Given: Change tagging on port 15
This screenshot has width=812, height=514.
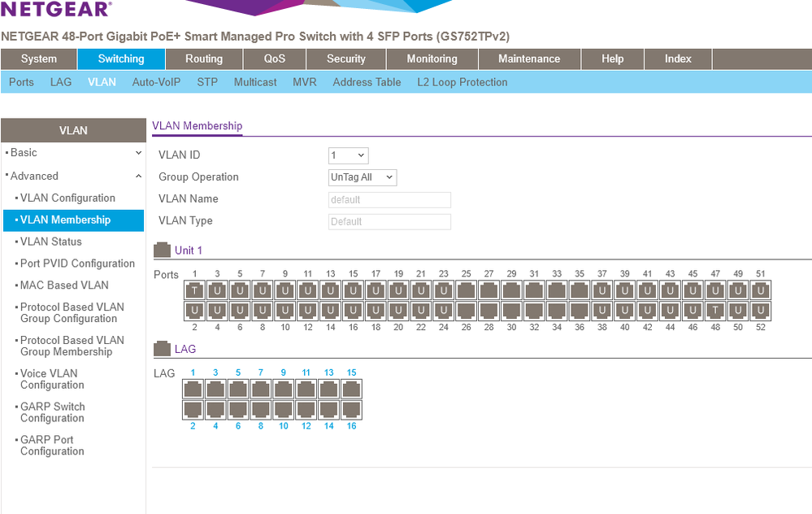Looking at the screenshot, I should [x=354, y=290].
